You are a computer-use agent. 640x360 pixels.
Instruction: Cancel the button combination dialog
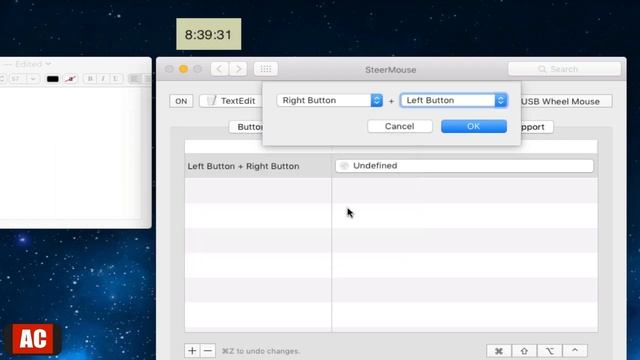pyautogui.click(x=400, y=126)
